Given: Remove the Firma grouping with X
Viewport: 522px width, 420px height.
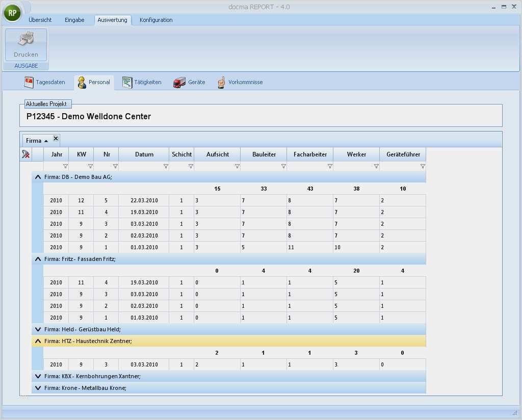Looking at the screenshot, I should (56, 139).
